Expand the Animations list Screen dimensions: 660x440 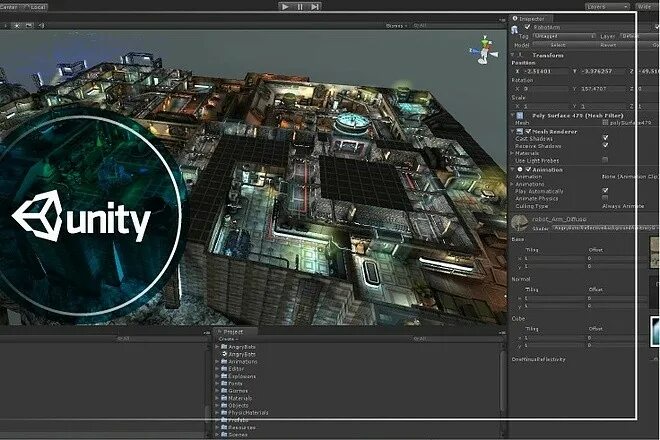tap(512, 184)
